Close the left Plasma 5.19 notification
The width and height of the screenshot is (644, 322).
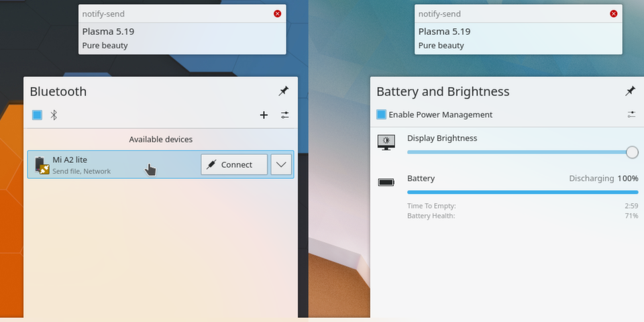point(278,14)
